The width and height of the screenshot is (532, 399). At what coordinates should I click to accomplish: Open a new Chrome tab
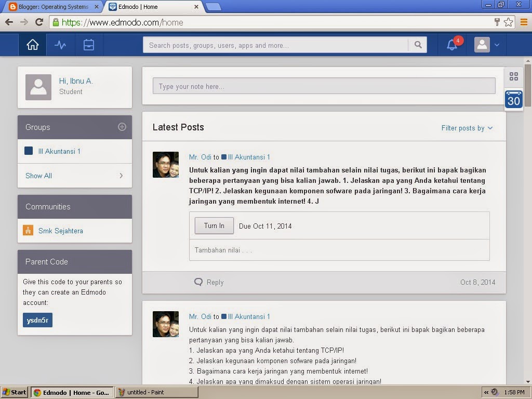point(214,7)
